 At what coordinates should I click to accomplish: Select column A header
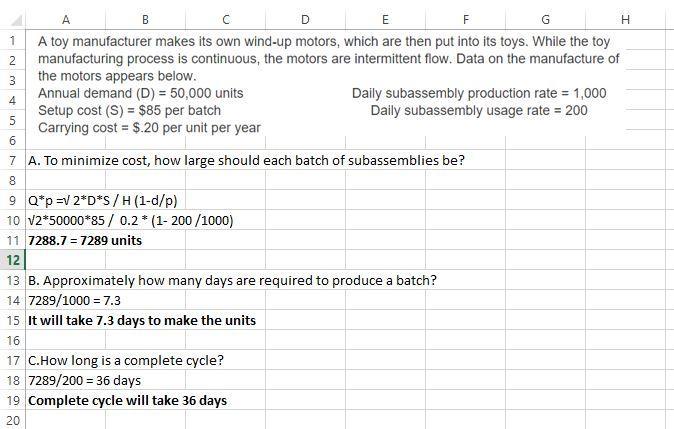[x=65, y=19]
